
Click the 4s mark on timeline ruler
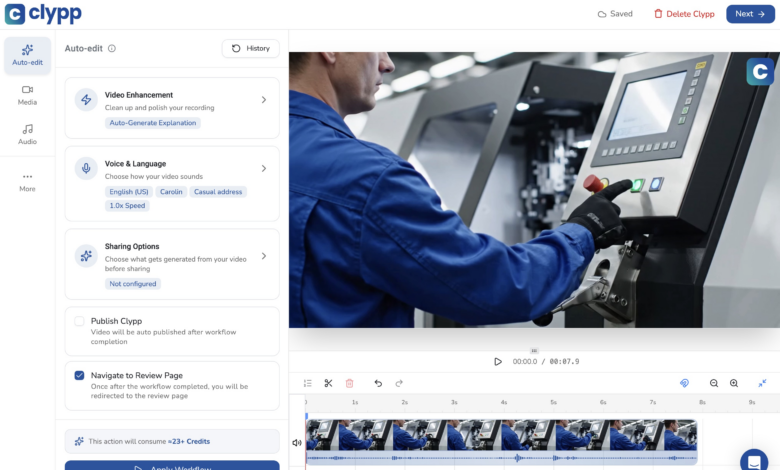coord(503,402)
